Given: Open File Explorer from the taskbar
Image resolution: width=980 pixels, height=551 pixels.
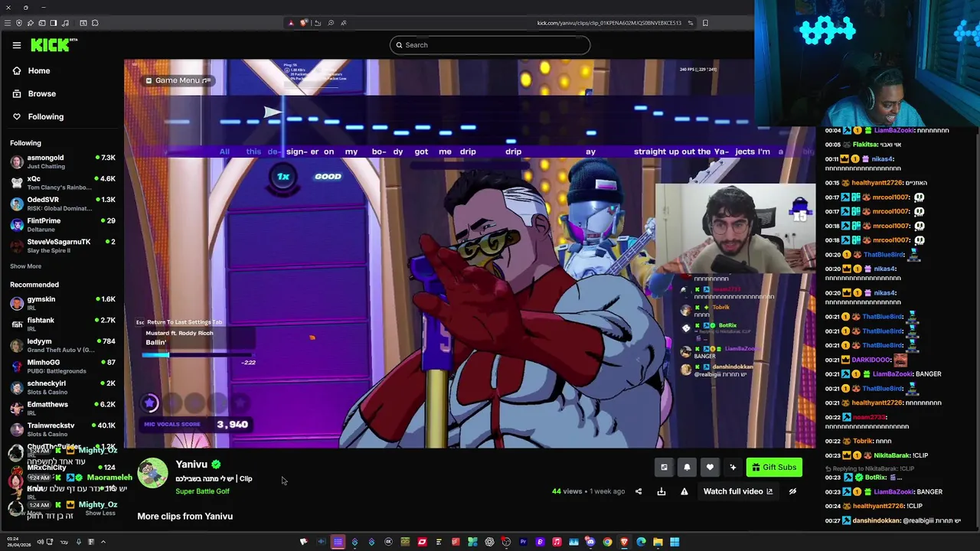Looking at the screenshot, I should point(658,542).
